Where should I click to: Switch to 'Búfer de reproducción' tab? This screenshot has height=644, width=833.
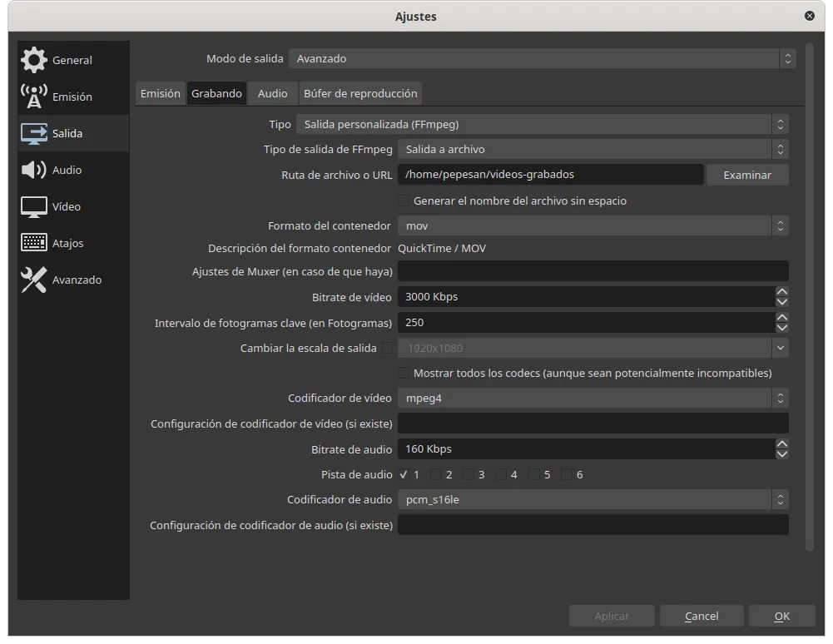[x=360, y=93]
